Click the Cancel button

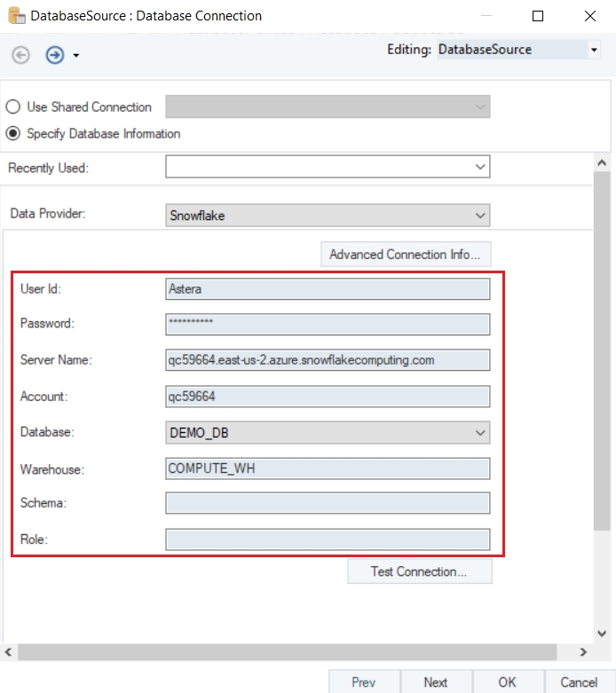[x=580, y=682]
